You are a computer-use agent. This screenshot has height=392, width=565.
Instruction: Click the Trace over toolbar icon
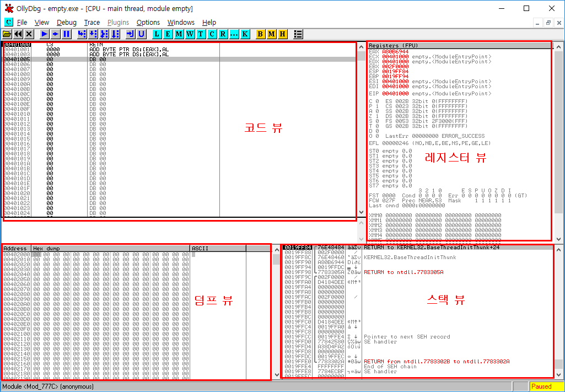(x=115, y=34)
